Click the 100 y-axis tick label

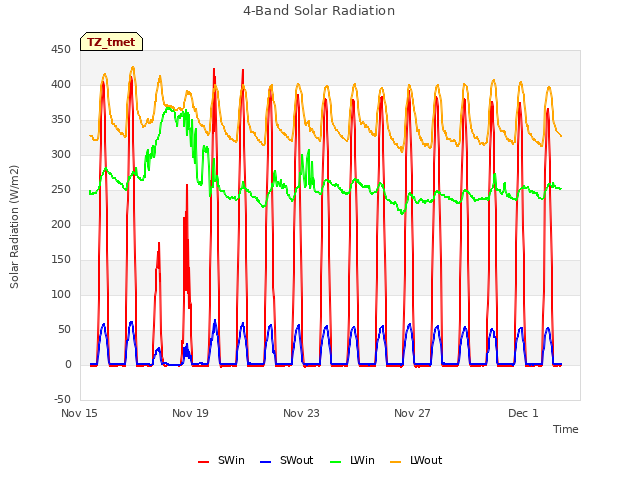(x=61, y=295)
